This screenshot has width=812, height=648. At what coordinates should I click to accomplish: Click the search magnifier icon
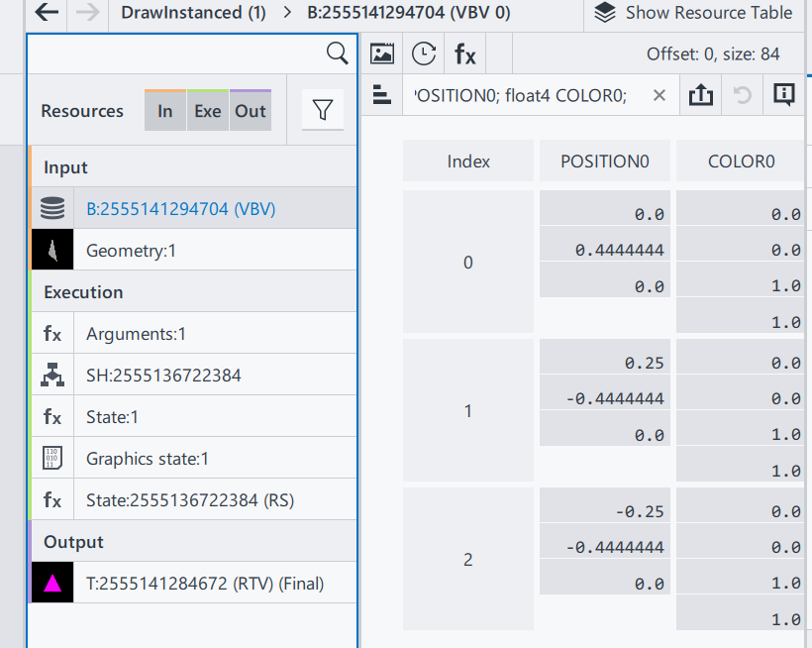tap(337, 54)
